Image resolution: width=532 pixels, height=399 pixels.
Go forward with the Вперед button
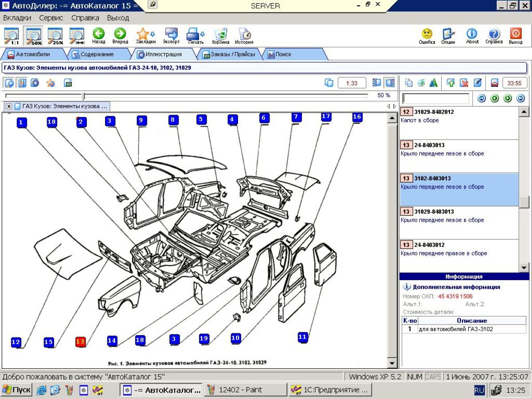[x=120, y=36]
